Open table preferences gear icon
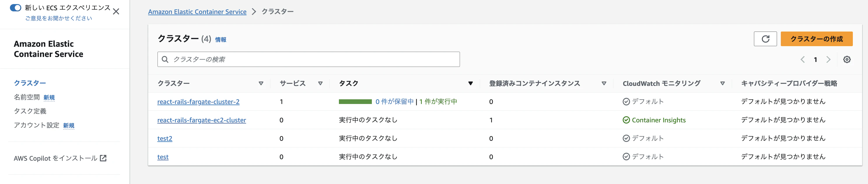 pos(847,59)
